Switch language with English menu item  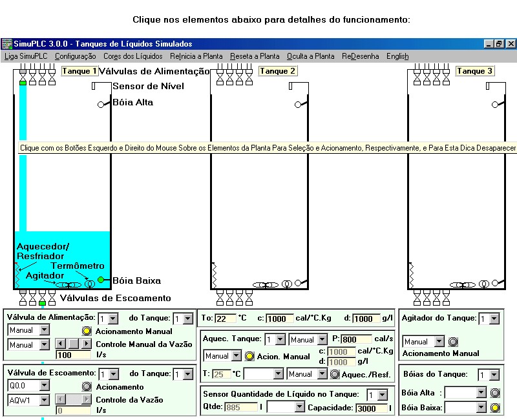pos(397,56)
